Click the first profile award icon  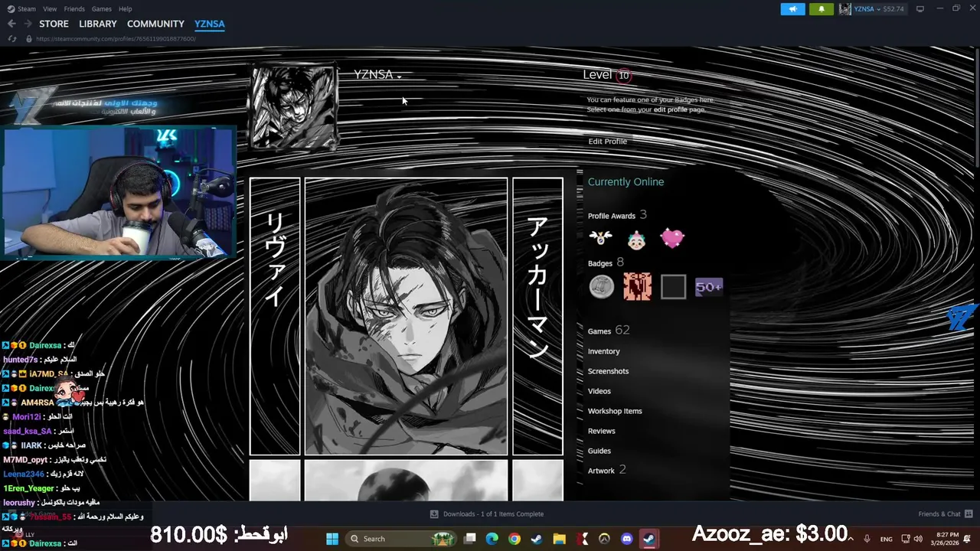coord(601,238)
